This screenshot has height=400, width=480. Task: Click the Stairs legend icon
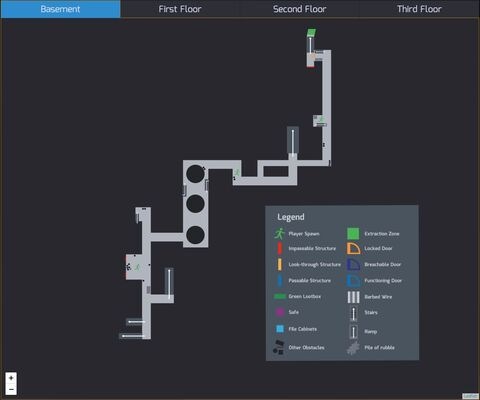[353, 314]
